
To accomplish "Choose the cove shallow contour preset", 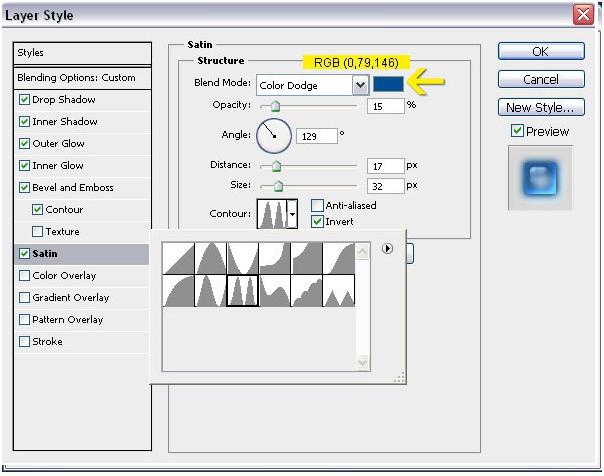I will (307, 258).
